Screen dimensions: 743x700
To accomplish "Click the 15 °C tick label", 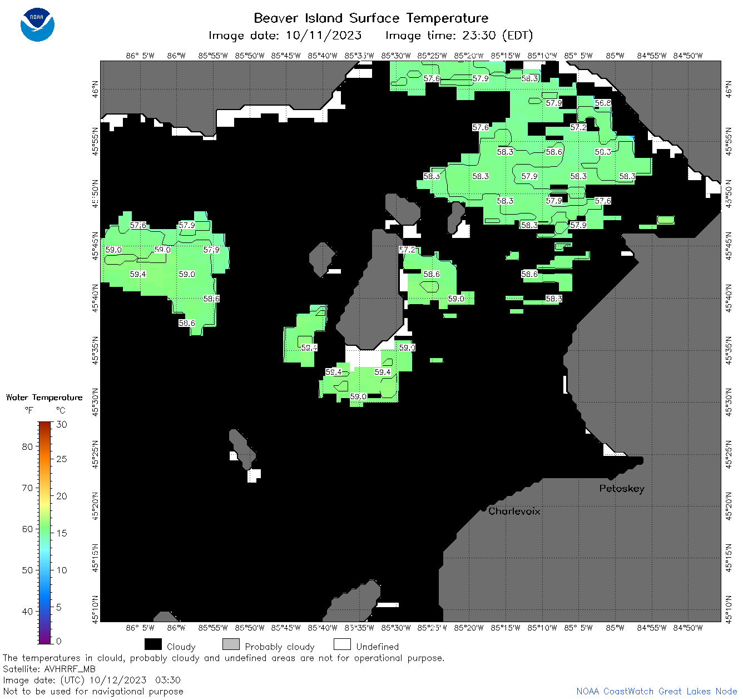I will (x=62, y=533).
